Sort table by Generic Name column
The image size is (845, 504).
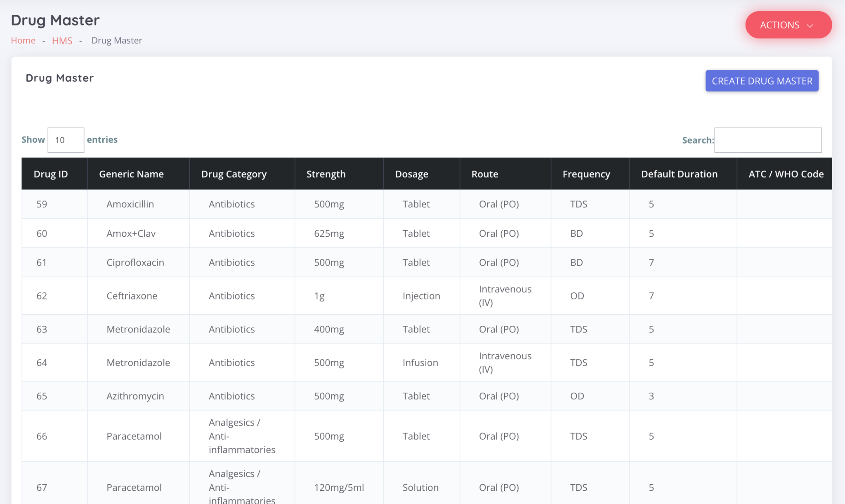[x=131, y=174]
